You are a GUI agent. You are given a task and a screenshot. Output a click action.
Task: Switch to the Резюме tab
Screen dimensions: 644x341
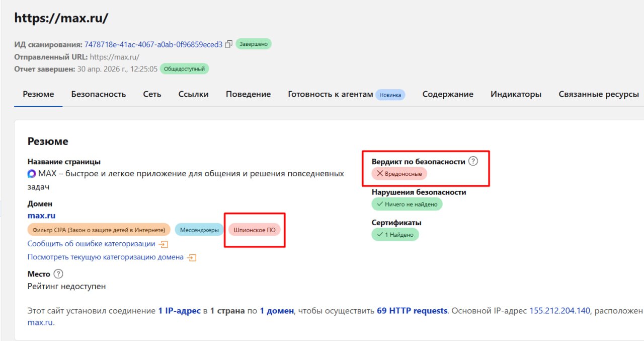[x=38, y=94]
